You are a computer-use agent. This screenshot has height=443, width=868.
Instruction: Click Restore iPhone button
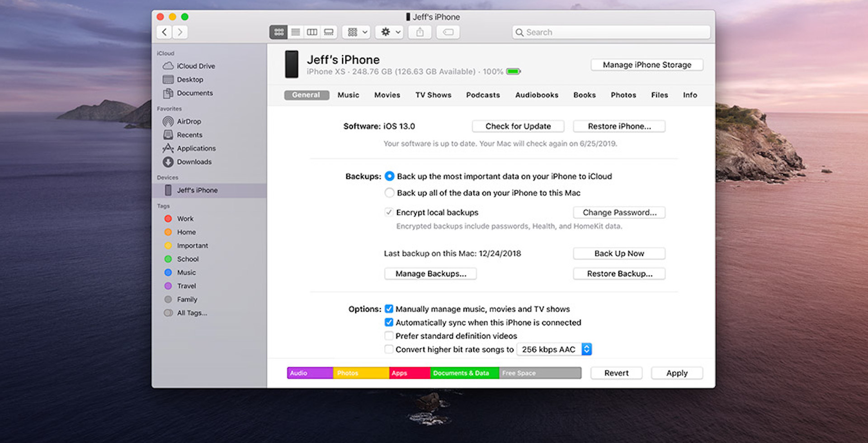619,126
